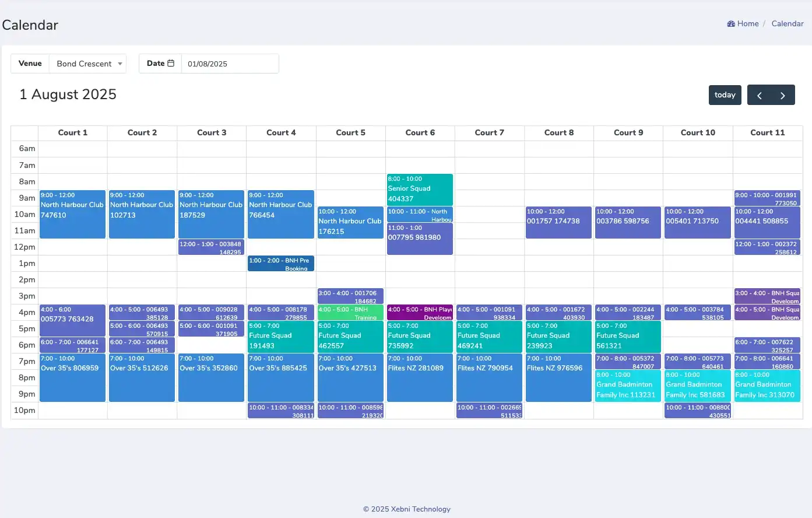This screenshot has height=518, width=812.
Task: Open the Venue dropdown showing Bond Crescent
Action: click(87, 64)
